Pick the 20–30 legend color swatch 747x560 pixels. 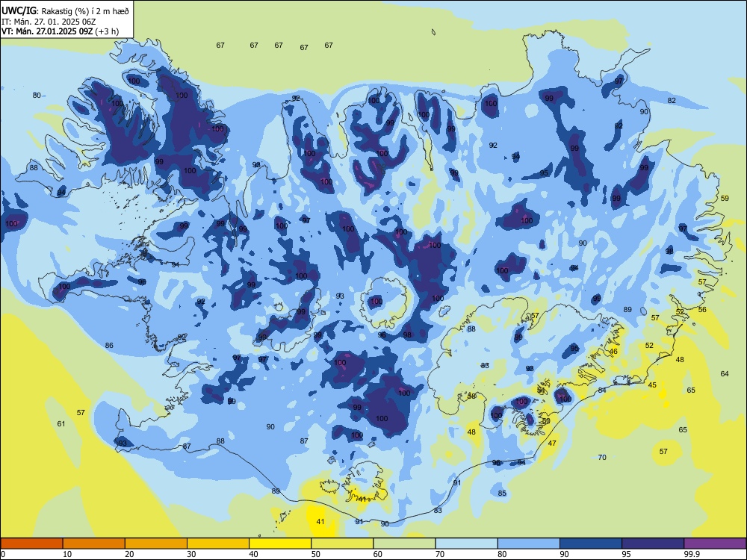tap(156, 544)
